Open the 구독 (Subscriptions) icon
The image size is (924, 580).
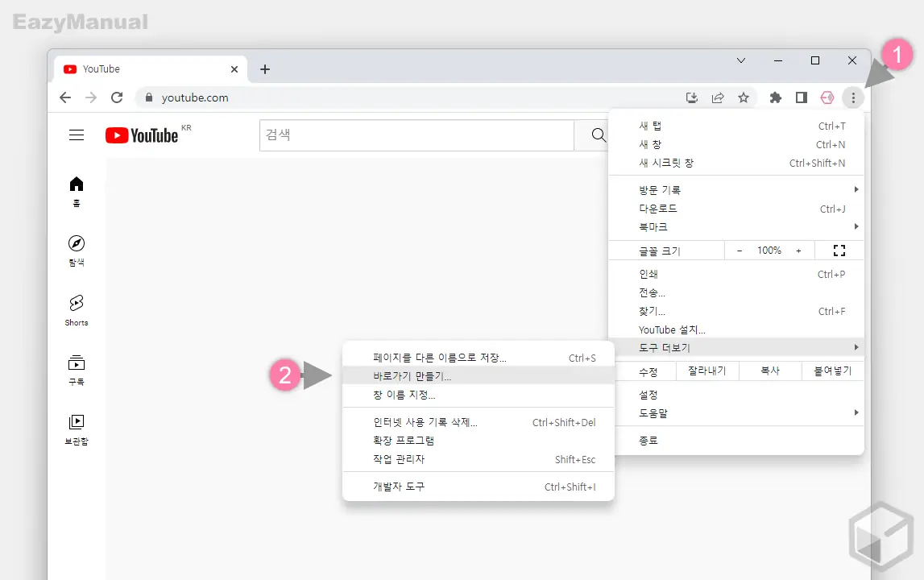76,365
